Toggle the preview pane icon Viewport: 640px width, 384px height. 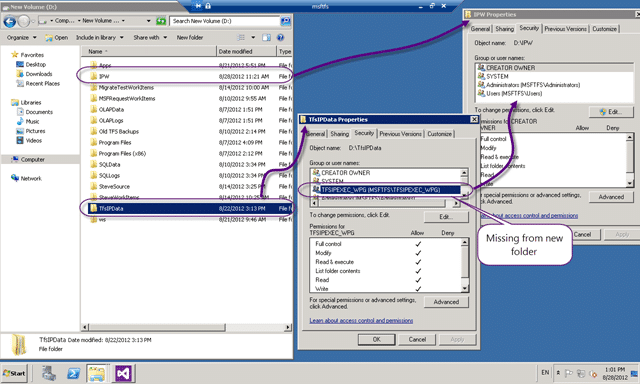coord(266,38)
